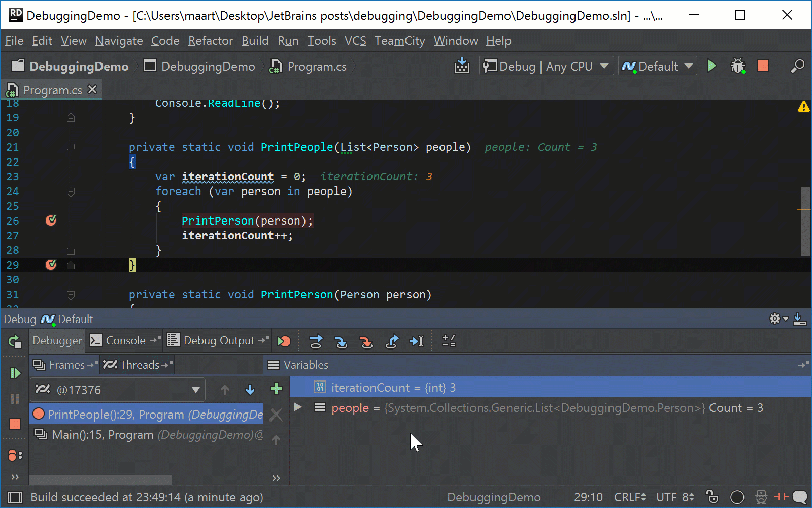The width and height of the screenshot is (812, 508).
Task: Click the Step Out debugger icon
Action: point(392,341)
